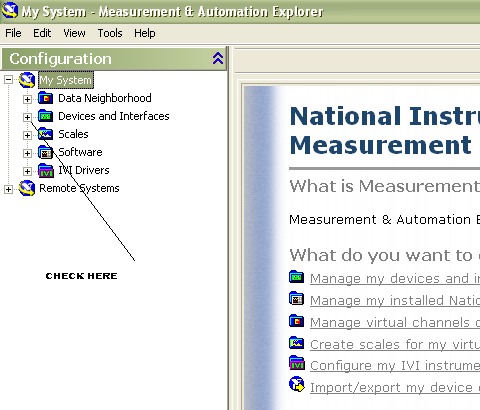The image size is (480, 410).
Task: Open the Import/export my device link
Action: 395,387
